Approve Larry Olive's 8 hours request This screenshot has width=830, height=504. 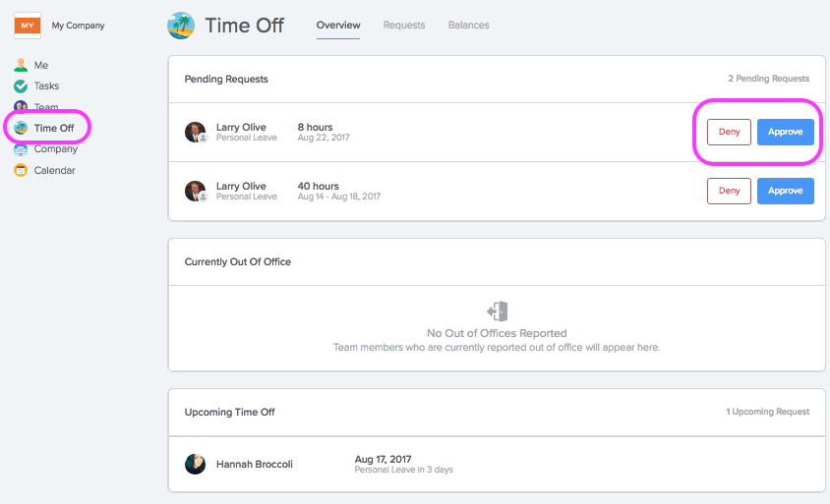click(x=786, y=132)
